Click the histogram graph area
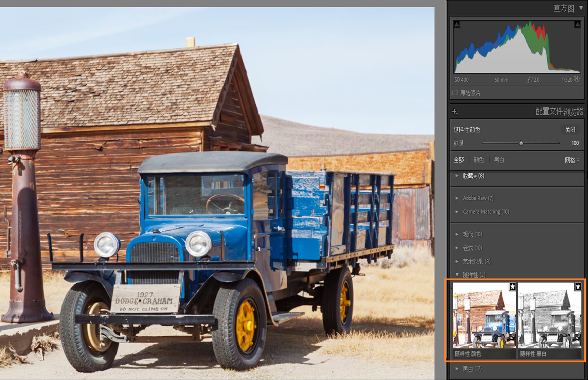 517,47
